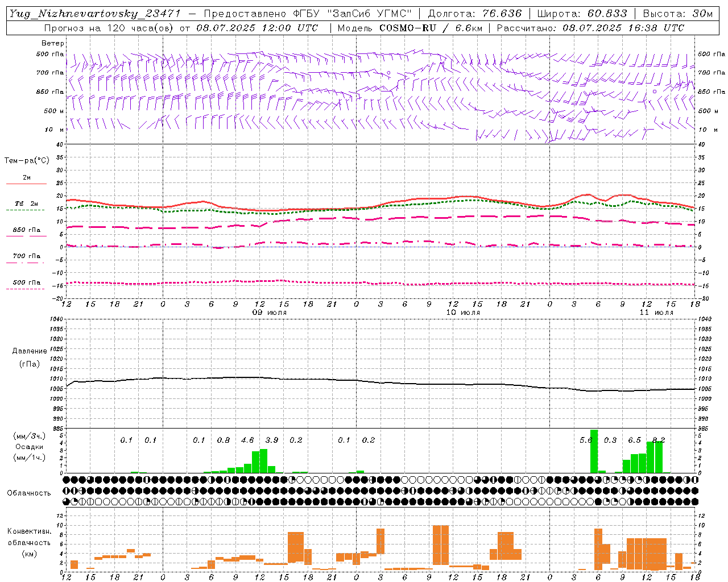Click the 'Облачность' cloudiness label

click(x=28, y=493)
